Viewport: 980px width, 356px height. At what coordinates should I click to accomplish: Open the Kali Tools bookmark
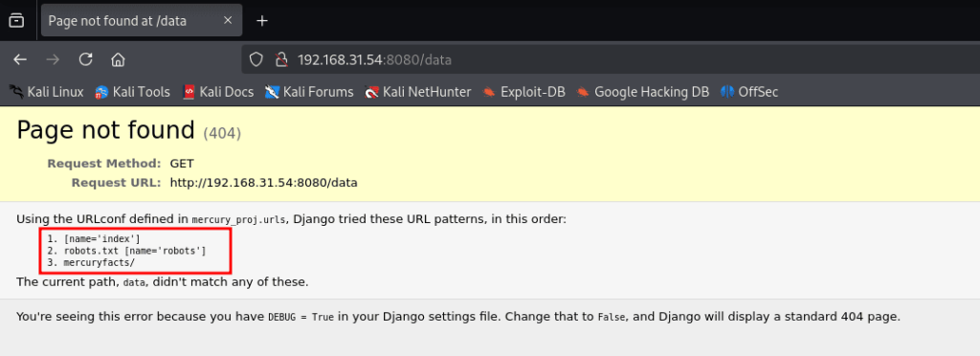pyautogui.click(x=132, y=93)
